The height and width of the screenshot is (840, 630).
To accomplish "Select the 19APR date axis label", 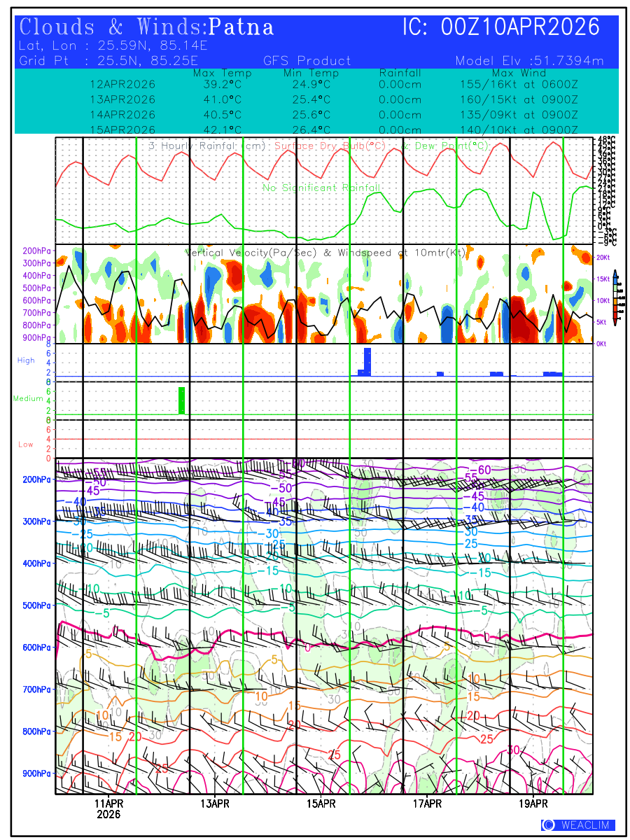I will [533, 803].
